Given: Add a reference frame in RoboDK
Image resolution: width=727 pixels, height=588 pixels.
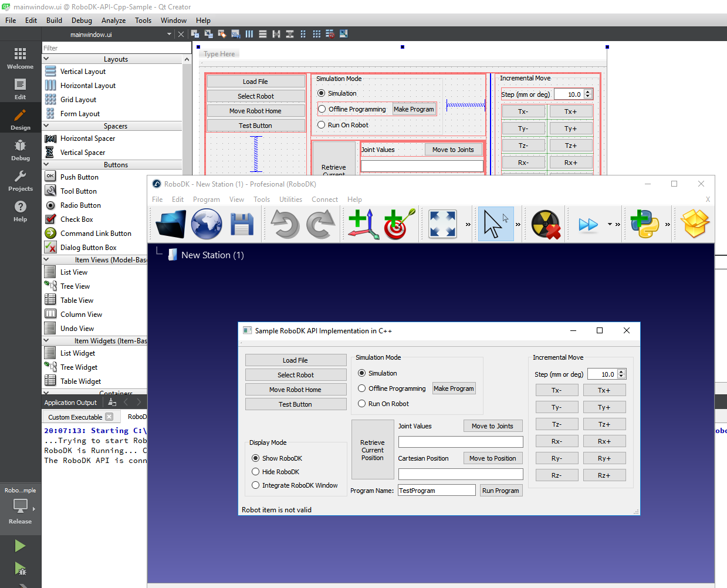Looking at the screenshot, I should coord(363,224).
